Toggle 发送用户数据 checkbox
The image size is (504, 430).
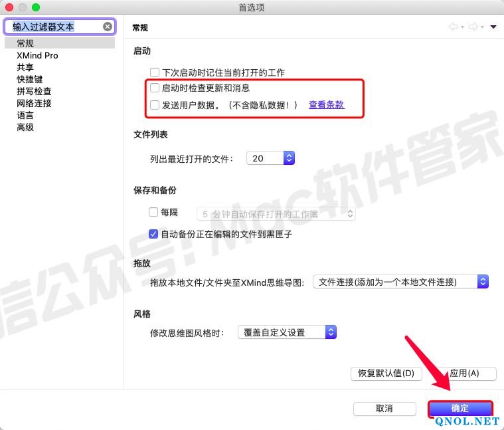click(155, 105)
